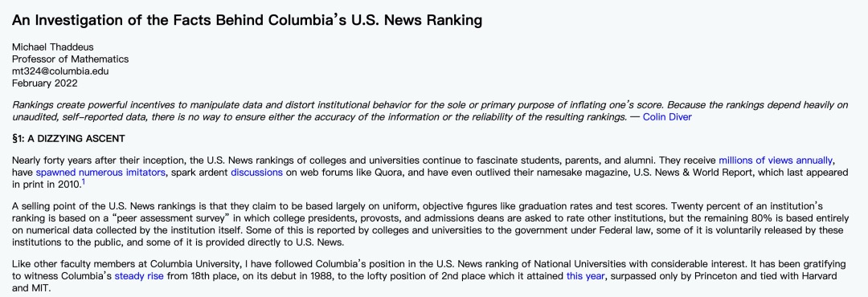
Task: Click the 'Professor of Mathematics' line
Action: 70,59
